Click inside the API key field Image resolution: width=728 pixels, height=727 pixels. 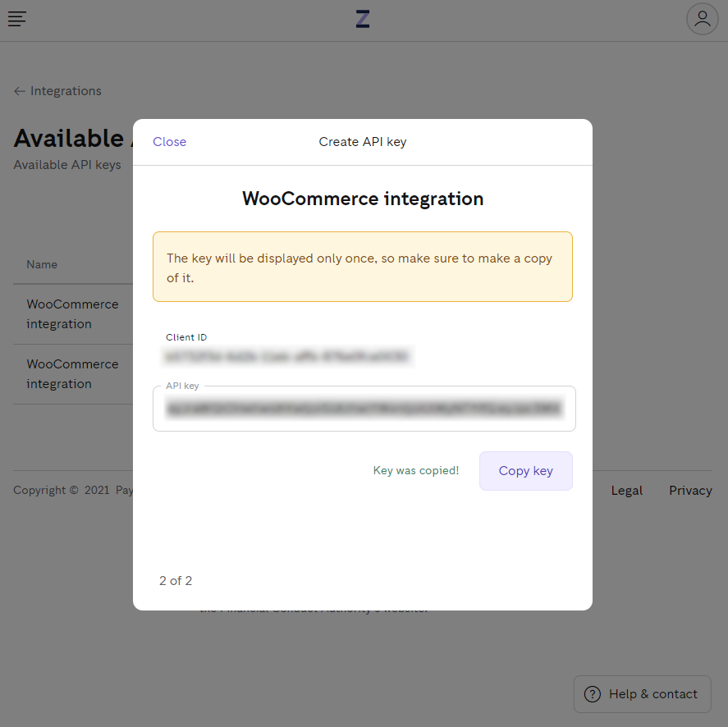click(364, 408)
